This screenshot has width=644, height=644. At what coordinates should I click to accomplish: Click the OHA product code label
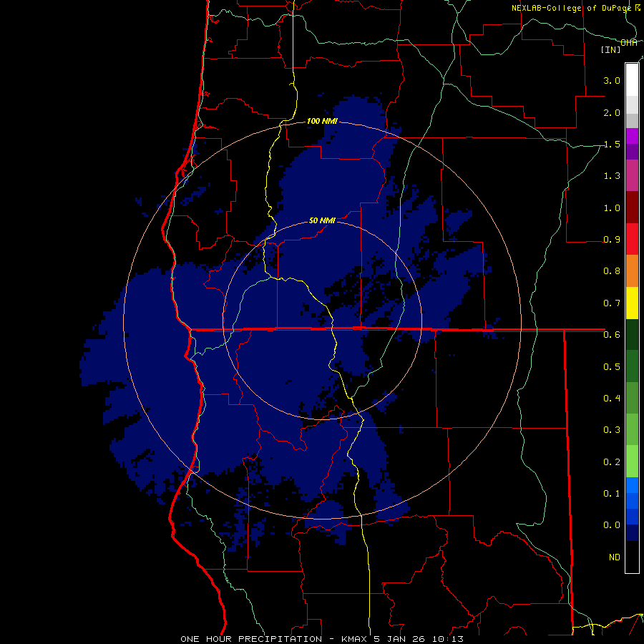coord(629,43)
